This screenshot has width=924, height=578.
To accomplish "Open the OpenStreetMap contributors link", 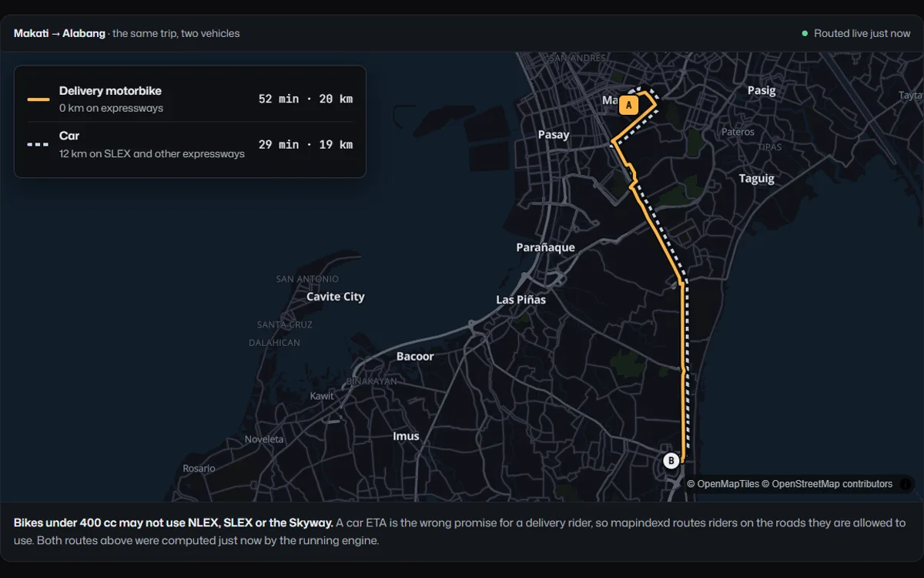I will [x=827, y=484].
